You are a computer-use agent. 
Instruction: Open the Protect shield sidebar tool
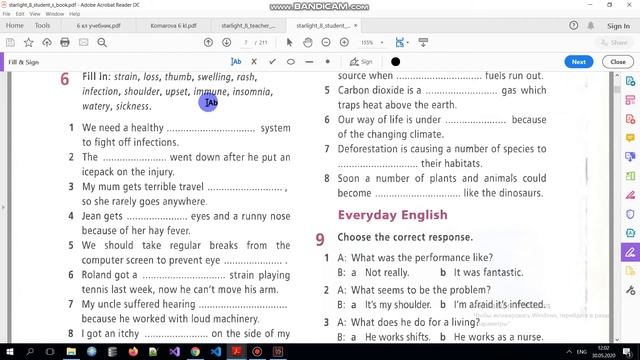[630, 214]
